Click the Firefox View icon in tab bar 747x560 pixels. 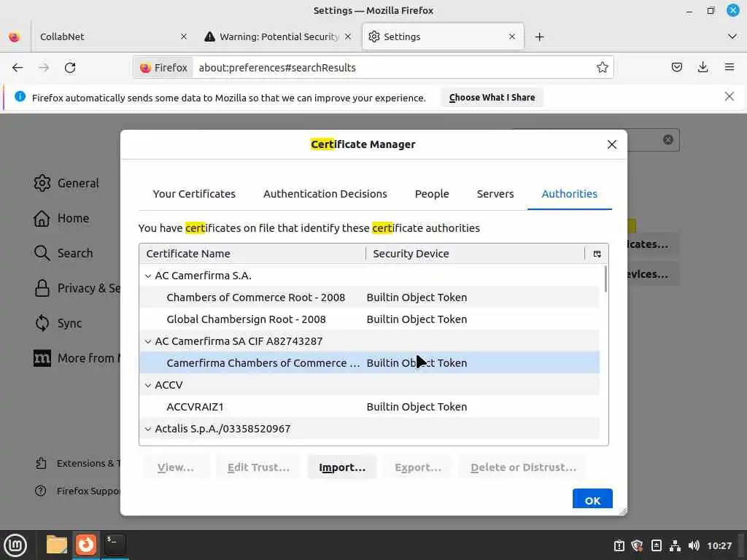(x=15, y=36)
